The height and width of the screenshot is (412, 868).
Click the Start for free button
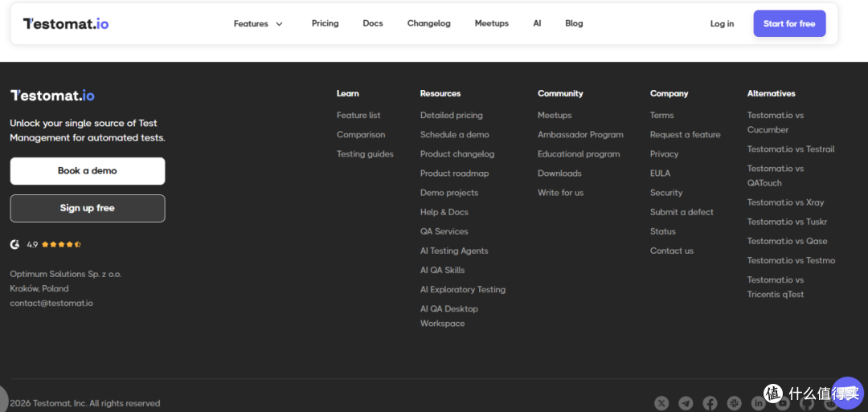[x=789, y=24]
